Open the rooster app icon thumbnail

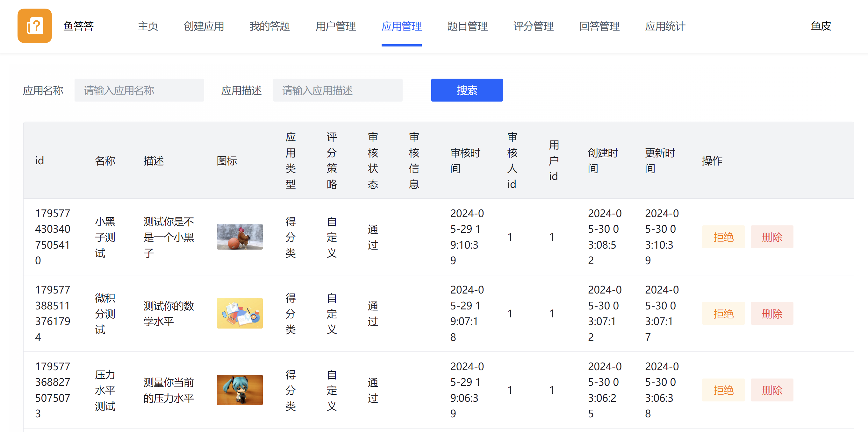(x=240, y=237)
